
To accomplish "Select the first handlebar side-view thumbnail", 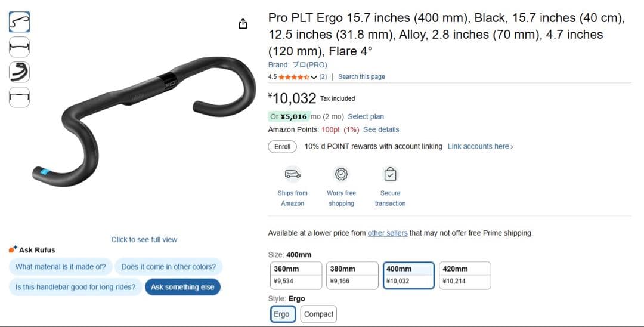I will click(20, 22).
